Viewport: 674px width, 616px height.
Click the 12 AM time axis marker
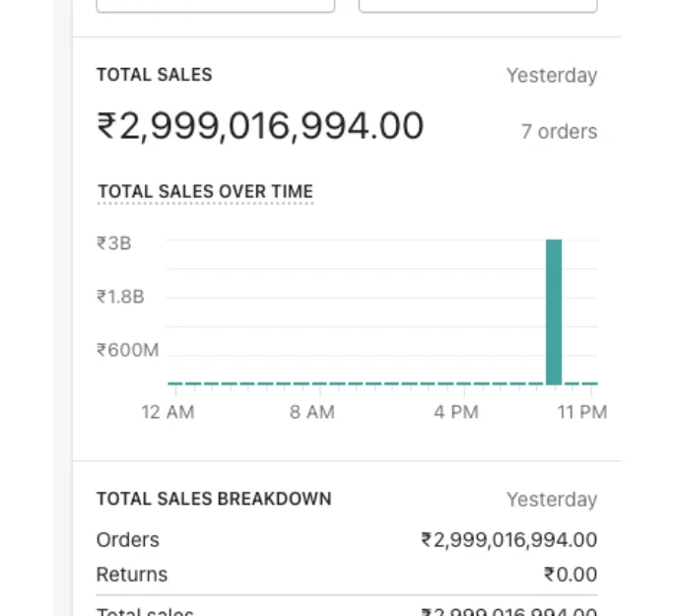pos(168,412)
